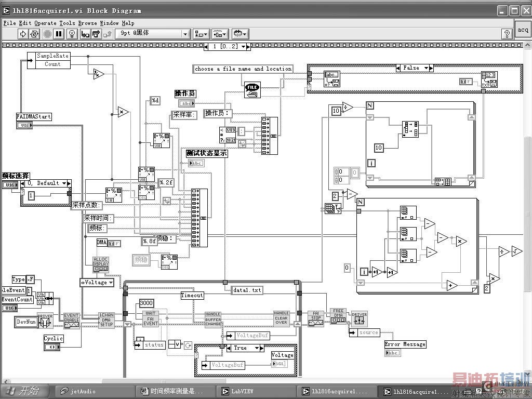Go to next sequence frame arrow
This screenshot has width=532, height=399.
point(248,46)
